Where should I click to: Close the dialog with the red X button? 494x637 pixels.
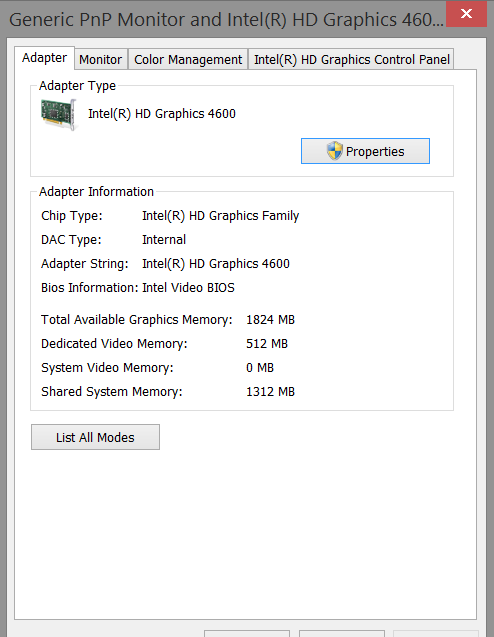466,14
